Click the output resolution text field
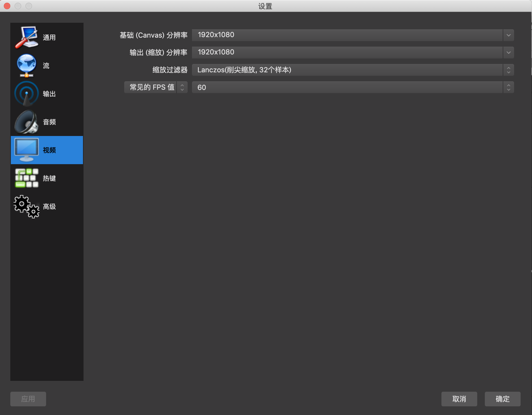 [347, 53]
